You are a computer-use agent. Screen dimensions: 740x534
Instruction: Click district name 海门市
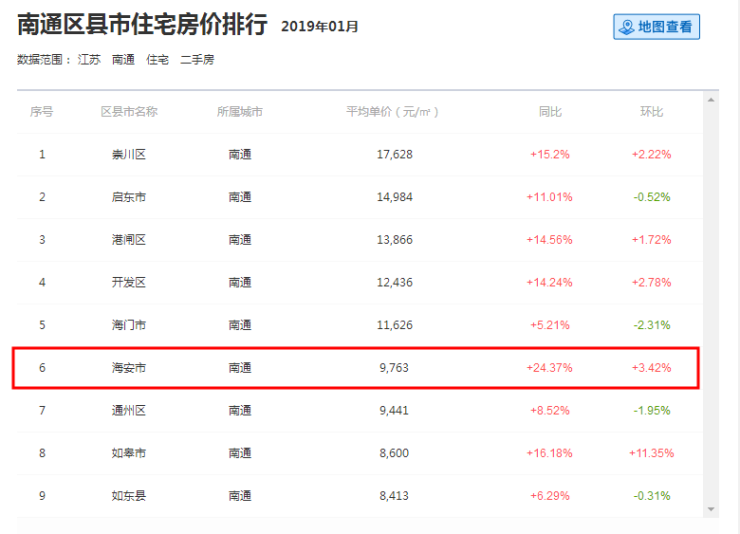129,325
